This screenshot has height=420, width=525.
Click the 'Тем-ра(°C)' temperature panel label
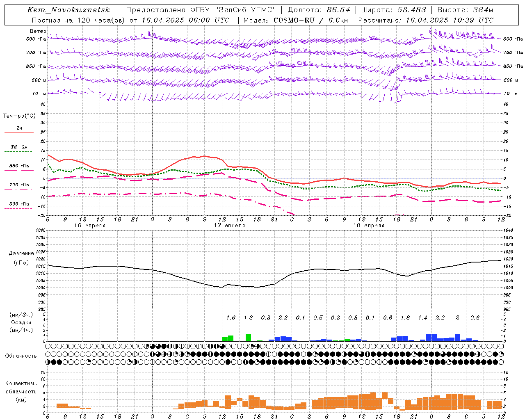[x=19, y=116]
